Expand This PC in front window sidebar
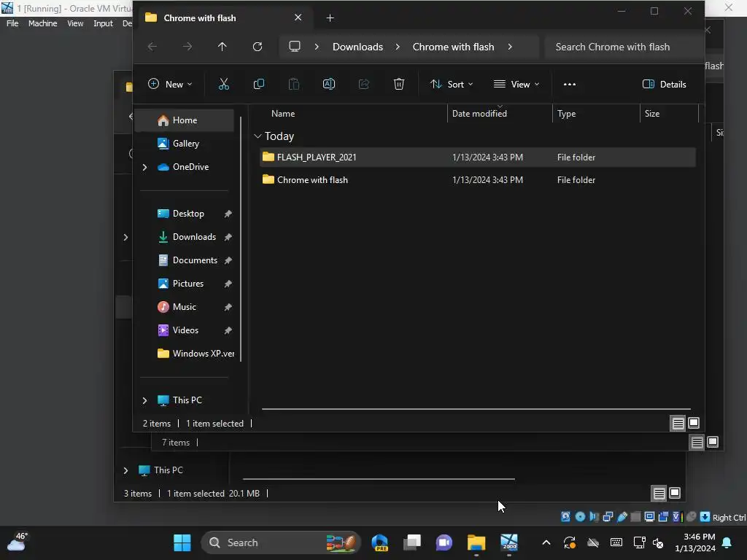 click(x=145, y=400)
